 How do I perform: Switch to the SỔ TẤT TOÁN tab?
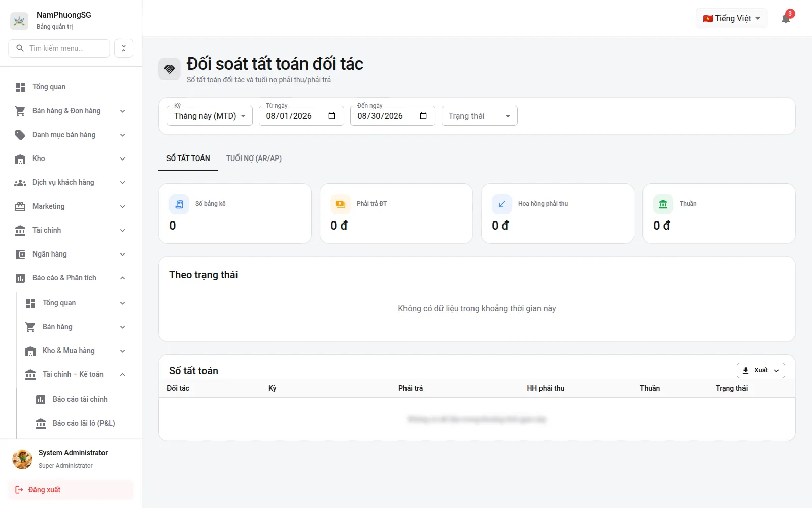188,158
